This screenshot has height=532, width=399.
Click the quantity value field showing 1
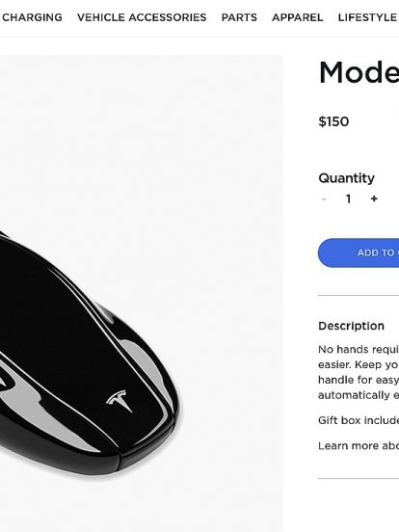[x=348, y=199]
